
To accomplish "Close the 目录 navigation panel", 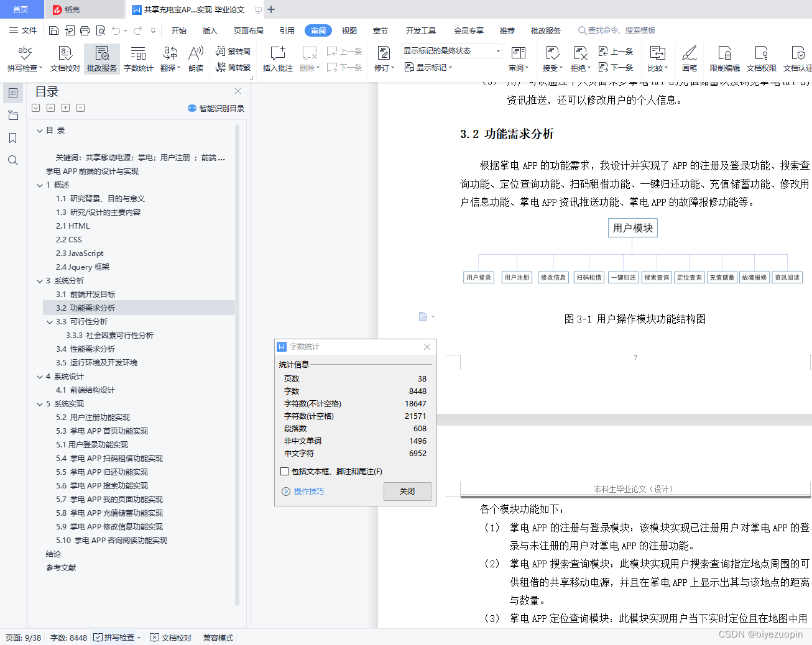I will (x=238, y=91).
